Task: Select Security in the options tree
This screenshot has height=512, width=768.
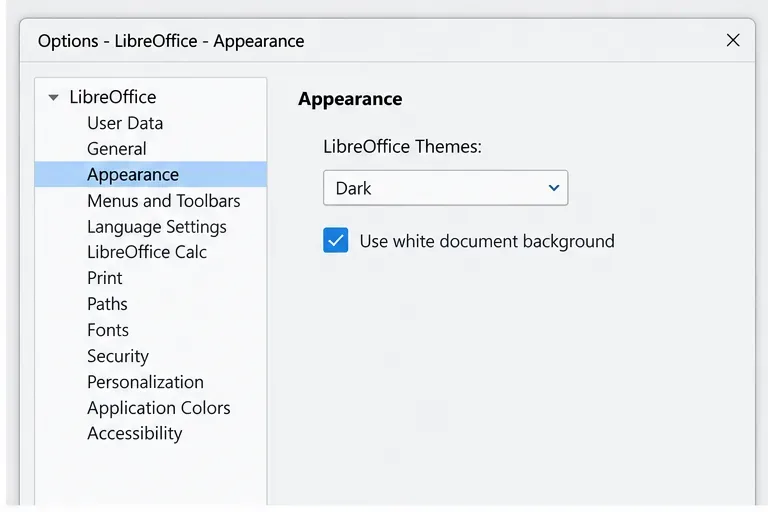Action: coord(118,356)
